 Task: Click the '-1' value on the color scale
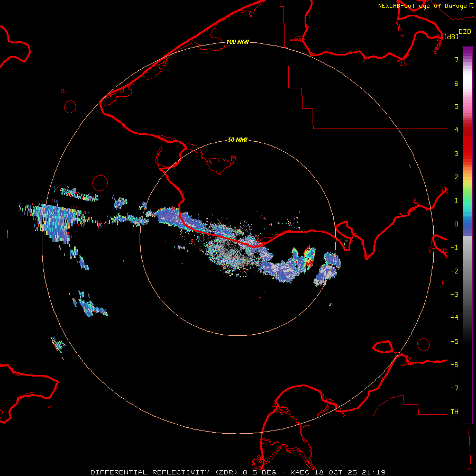coord(454,248)
